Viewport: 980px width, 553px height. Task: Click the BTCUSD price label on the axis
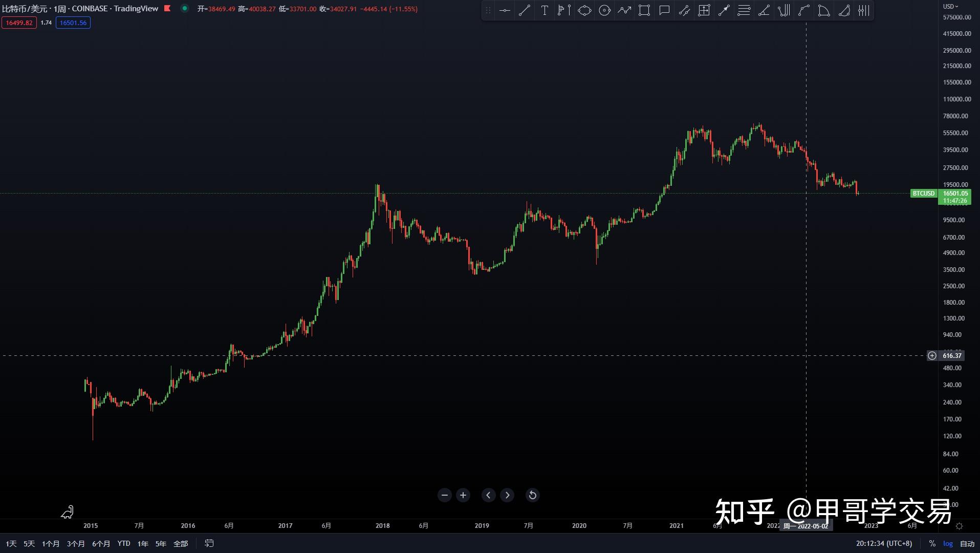(923, 194)
